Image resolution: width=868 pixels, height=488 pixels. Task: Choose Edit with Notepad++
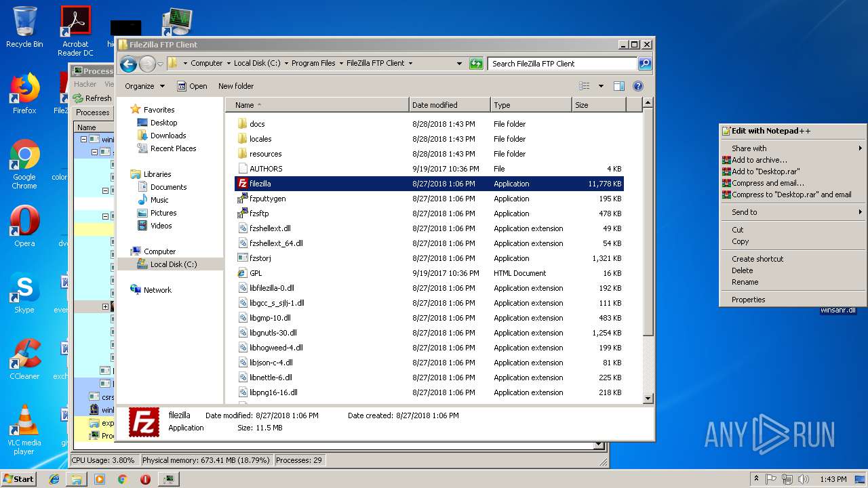pos(792,131)
